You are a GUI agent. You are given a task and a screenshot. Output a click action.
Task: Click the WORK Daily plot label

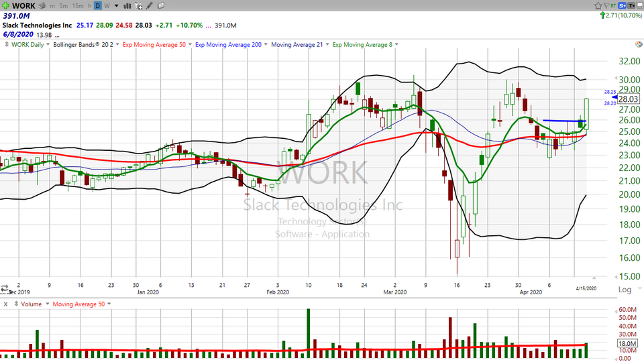[28, 45]
